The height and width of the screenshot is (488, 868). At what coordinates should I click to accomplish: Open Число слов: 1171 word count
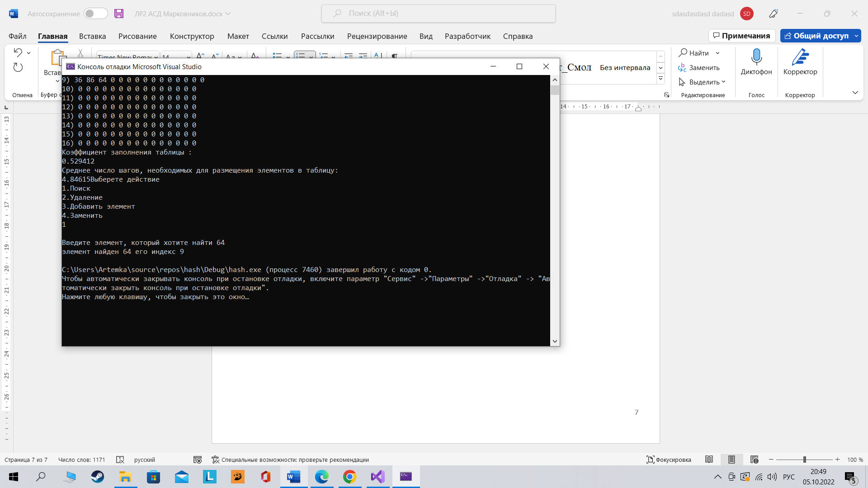pyautogui.click(x=82, y=460)
